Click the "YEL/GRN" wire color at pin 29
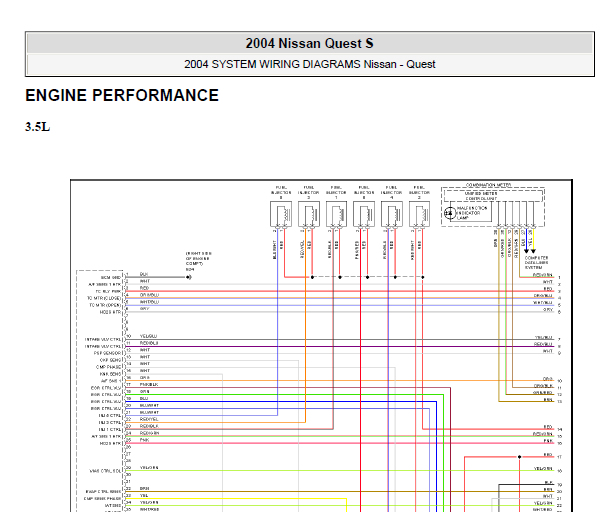605x512 pixels. coord(149,468)
